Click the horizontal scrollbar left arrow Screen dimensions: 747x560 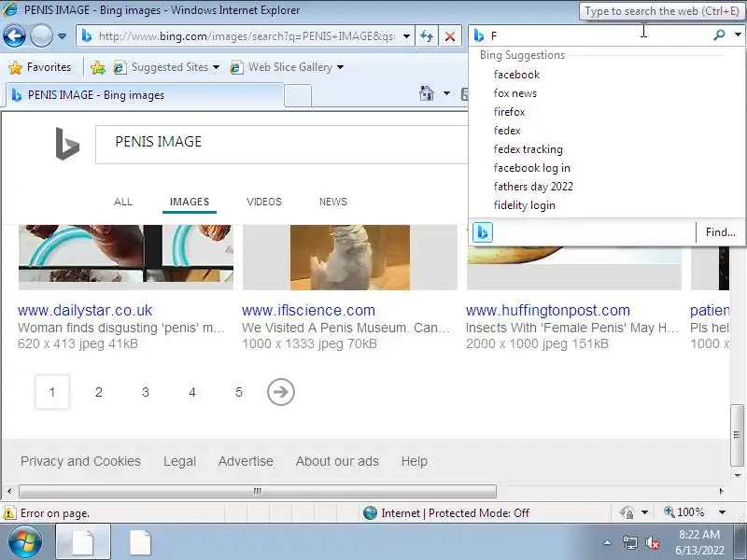9,491
